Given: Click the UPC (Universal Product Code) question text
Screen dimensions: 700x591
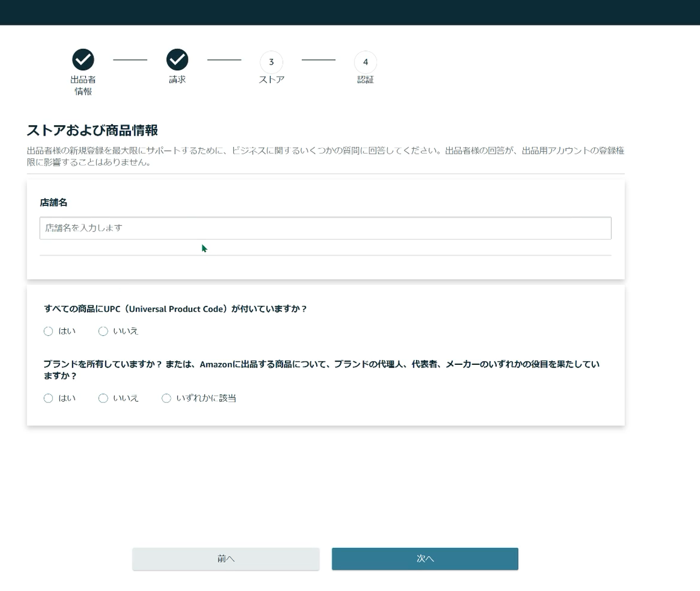Looking at the screenshot, I should coord(175,309).
